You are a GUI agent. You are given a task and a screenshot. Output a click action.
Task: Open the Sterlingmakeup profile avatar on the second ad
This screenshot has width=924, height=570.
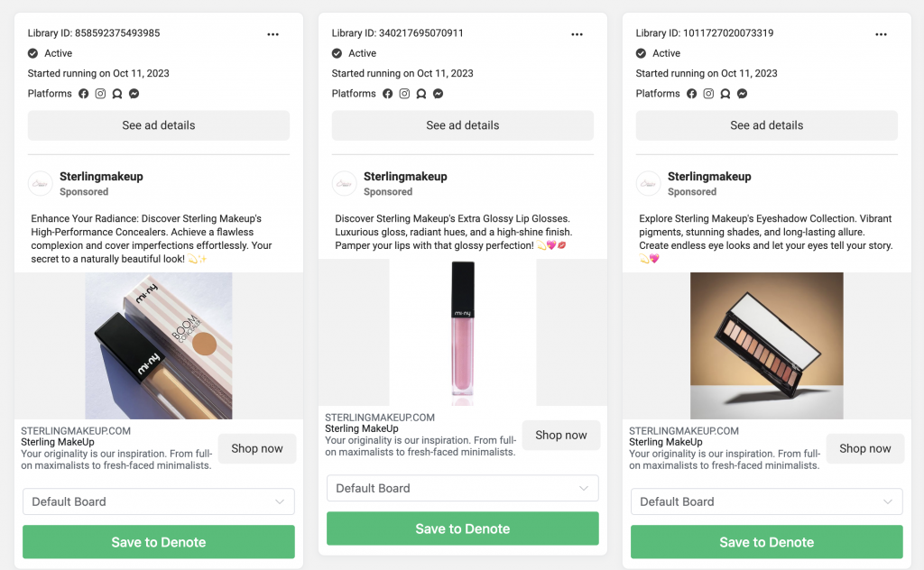point(344,183)
